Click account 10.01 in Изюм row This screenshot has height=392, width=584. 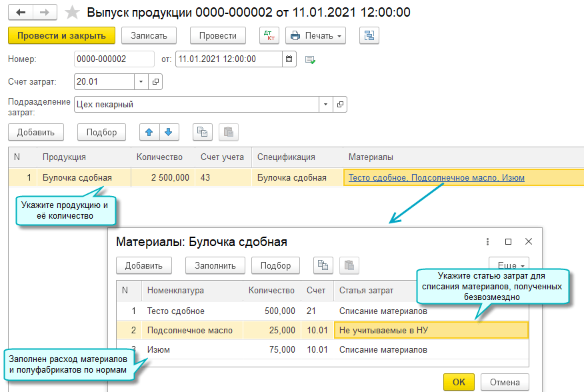click(317, 349)
